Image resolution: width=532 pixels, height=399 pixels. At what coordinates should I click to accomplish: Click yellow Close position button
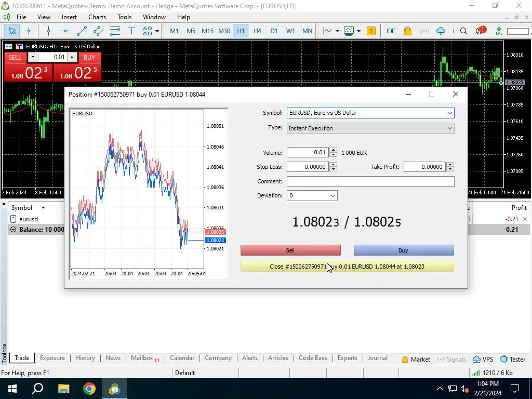click(x=347, y=267)
